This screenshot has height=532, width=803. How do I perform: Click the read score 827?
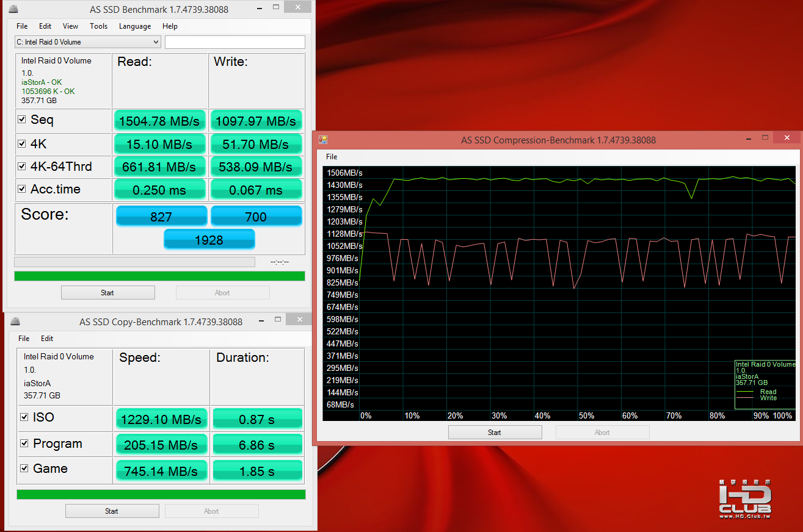coord(161,217)
